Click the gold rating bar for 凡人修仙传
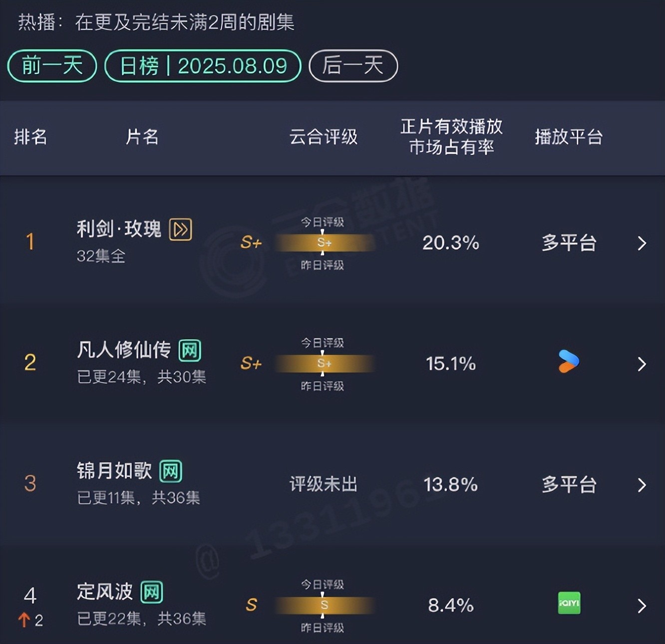The height and width of the screenshot is (644, 665). [x=324, y=363]
